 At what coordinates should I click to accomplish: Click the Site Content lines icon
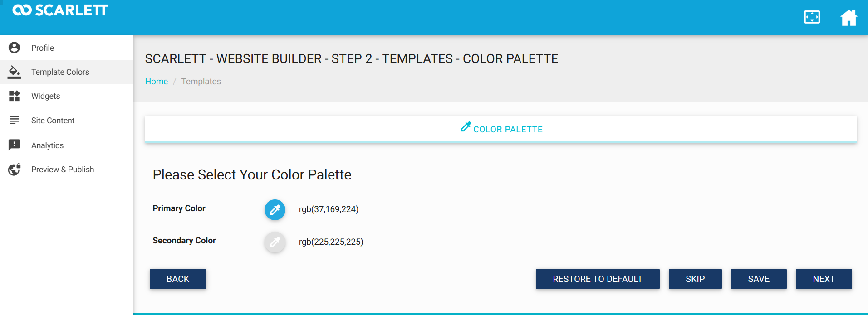[x=15, y=120]
